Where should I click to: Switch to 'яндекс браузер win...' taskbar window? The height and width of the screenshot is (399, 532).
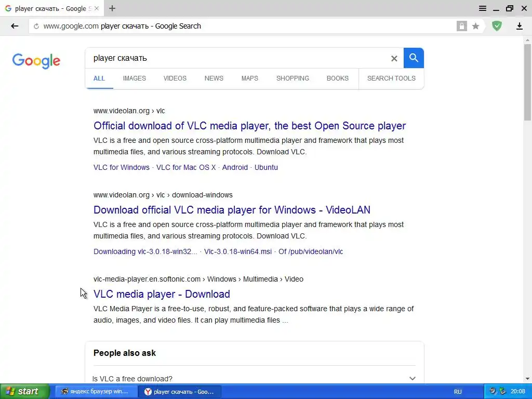click(x=96, y=392)
